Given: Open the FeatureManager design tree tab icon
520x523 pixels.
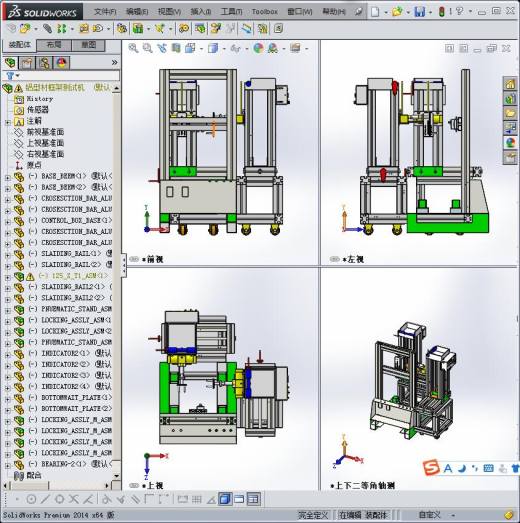Looking at the screenshot, I should pos(10,63).
